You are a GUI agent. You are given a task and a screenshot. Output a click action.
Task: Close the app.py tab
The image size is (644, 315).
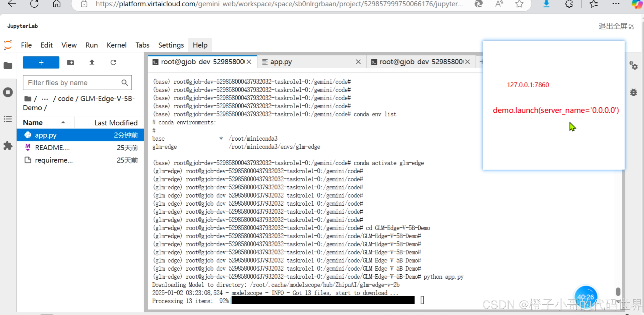coord(358,62)
